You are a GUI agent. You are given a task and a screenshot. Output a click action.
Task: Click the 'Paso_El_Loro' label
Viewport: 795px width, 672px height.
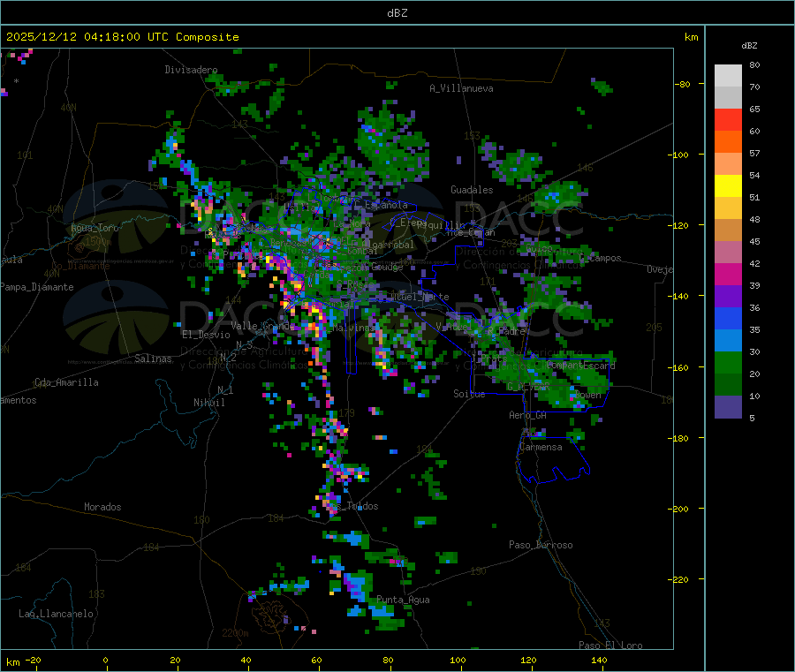(610, 646)
